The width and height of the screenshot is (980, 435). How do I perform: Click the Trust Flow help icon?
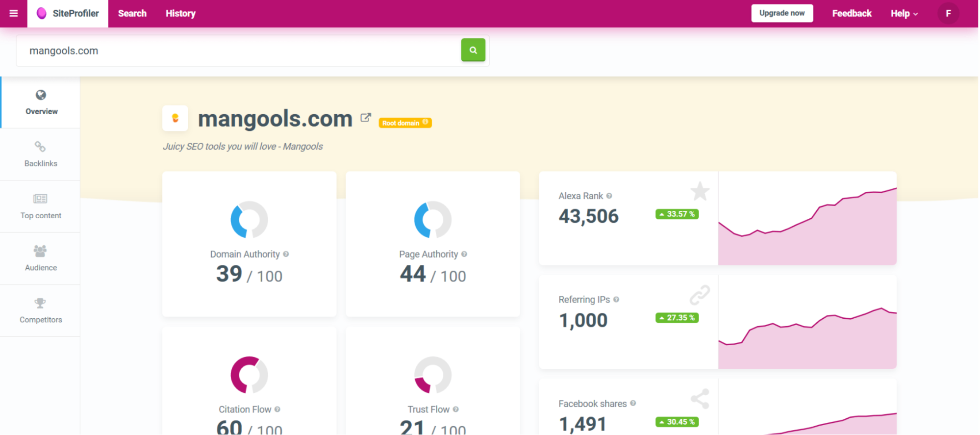pyautogui.click(x=456, y=409)
